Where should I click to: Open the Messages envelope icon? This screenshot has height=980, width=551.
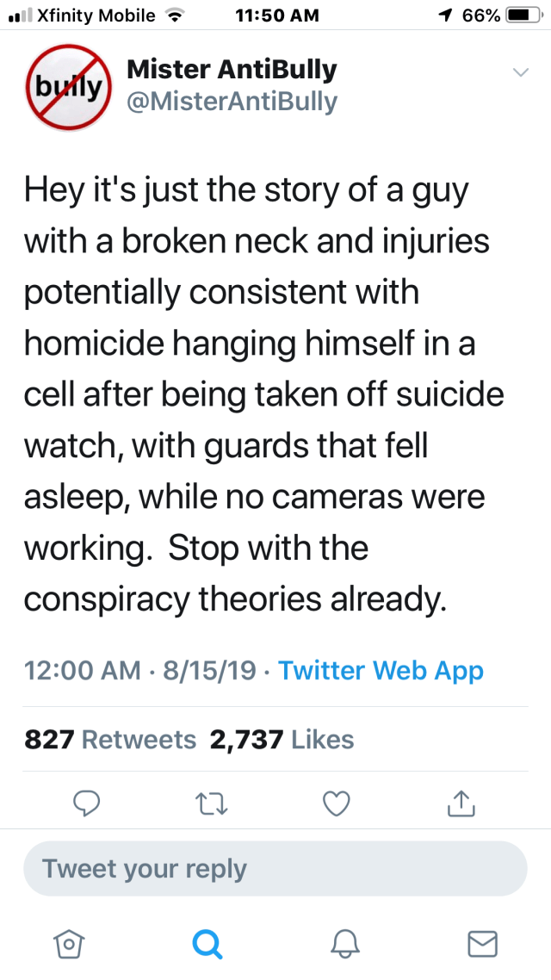482,945
